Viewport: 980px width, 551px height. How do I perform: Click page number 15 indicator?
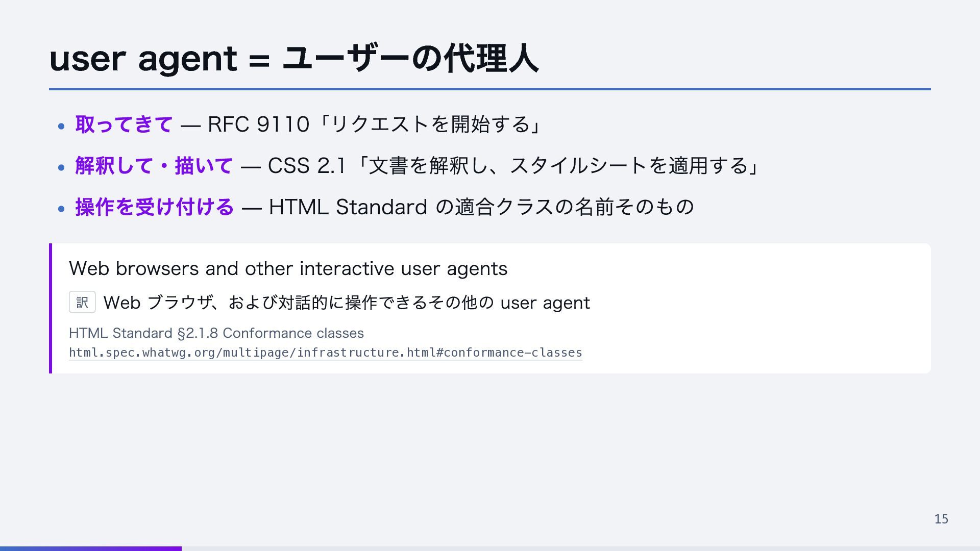coord(941,519)
